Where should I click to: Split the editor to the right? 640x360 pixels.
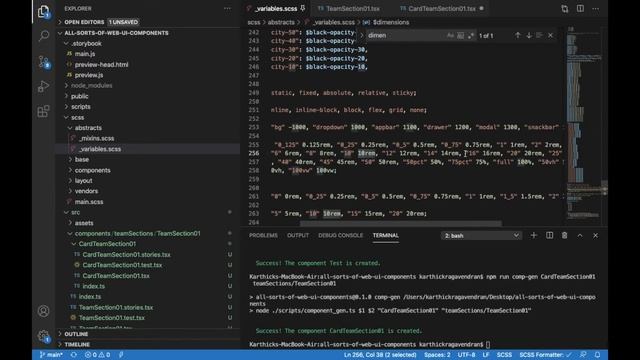pyautogui.click(x=580, y=9)
